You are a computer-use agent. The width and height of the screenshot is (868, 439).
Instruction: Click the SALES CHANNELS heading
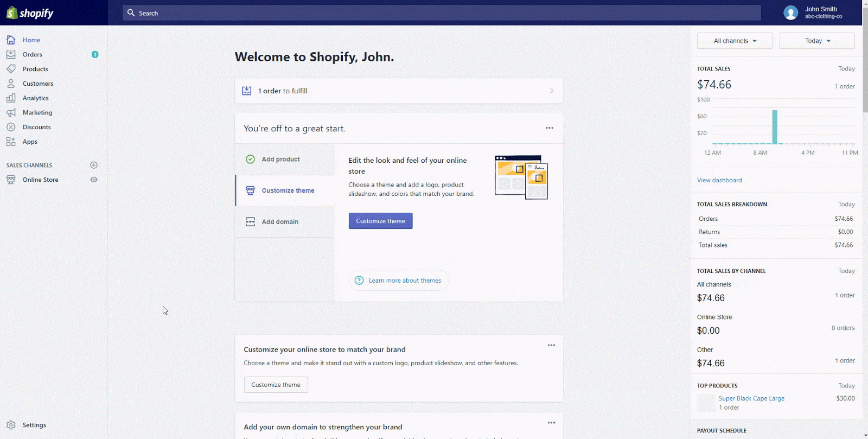point(29,165)
